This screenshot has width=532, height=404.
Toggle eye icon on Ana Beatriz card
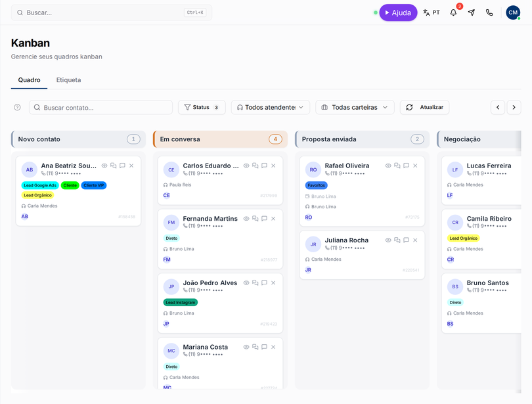coord(104,166)
